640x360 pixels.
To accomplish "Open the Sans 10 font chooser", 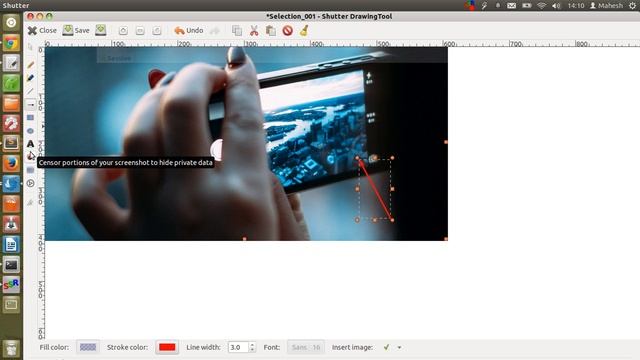I will tap(306, 347).
